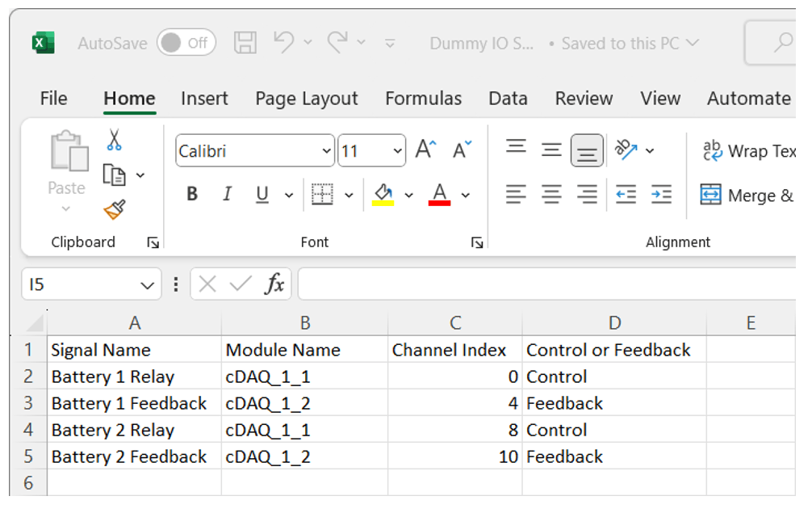
Task: Align text right
Action: (x=587, y=195)
